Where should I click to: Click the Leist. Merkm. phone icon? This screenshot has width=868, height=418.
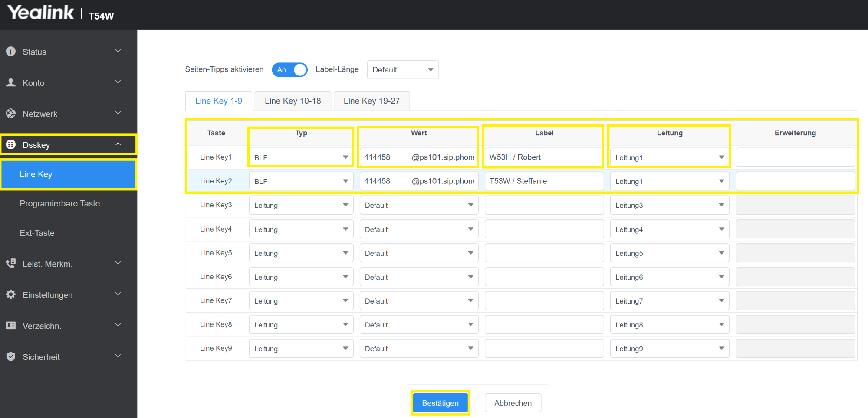[x=11, y=263]
